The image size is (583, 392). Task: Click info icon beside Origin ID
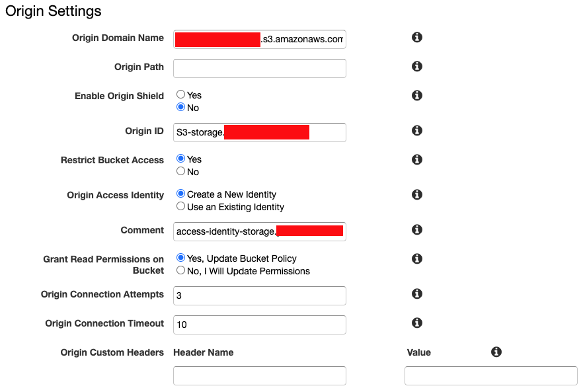(417, 131)
